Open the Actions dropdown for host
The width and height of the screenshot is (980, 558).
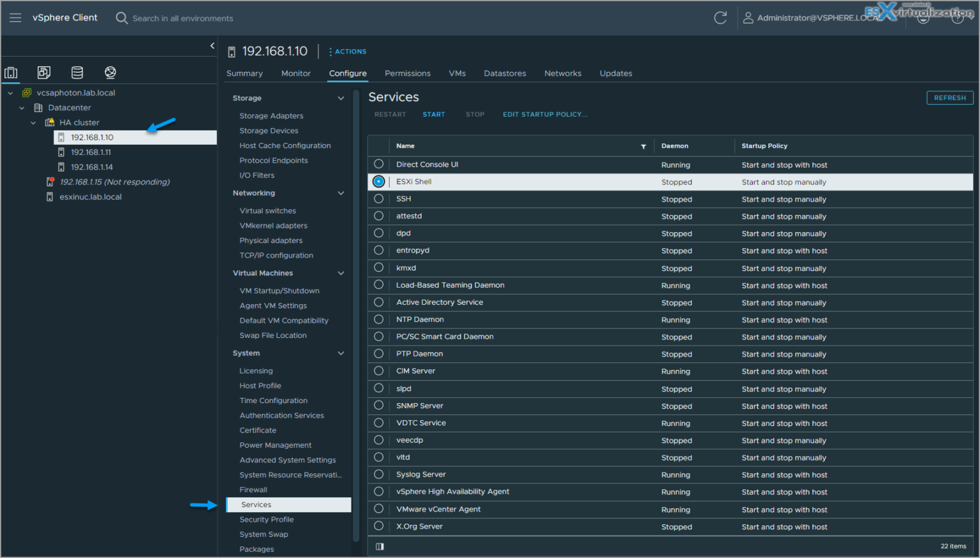[x=348, y=52]
